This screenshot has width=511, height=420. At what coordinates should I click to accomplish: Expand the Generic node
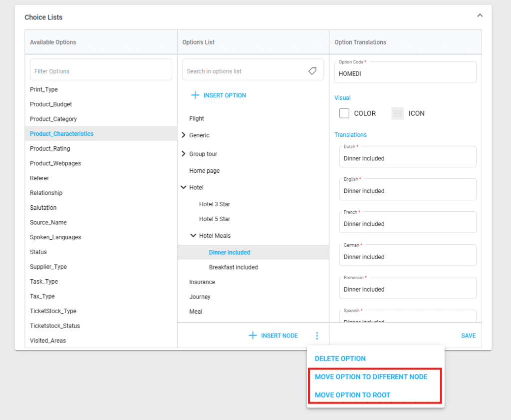point(183,135)
